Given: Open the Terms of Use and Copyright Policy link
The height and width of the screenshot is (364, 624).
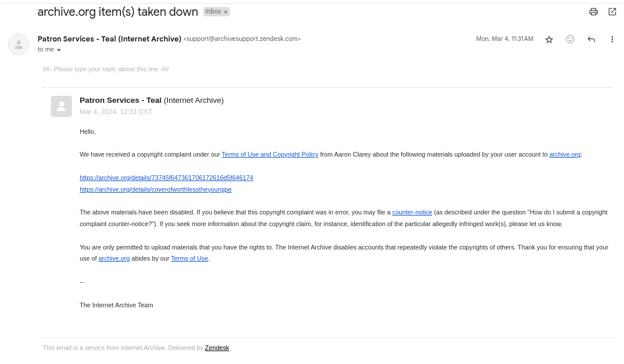Looking at the screenshot, I should [x=270, y=155].
